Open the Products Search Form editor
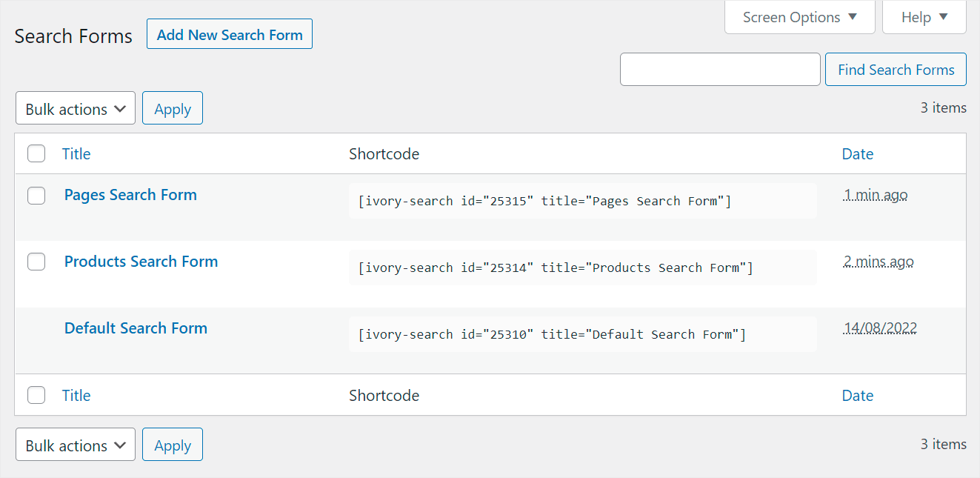980x478 pixels. [141, 261]
